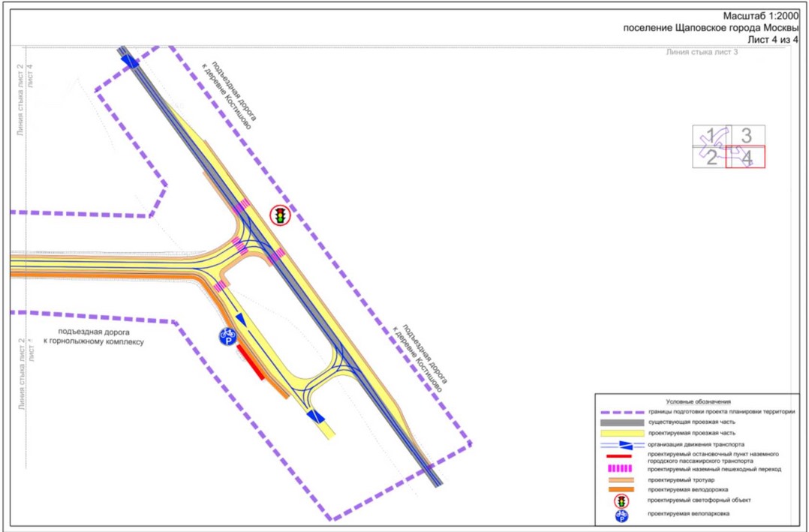Click the orange bike path legend swatch
This screenshot has height=532, width=809.
coord(623,489)
